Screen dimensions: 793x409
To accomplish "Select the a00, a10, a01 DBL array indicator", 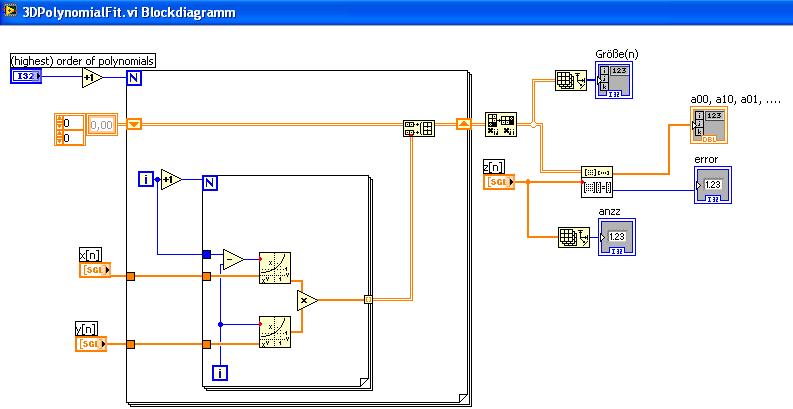I will click(709, 125).
